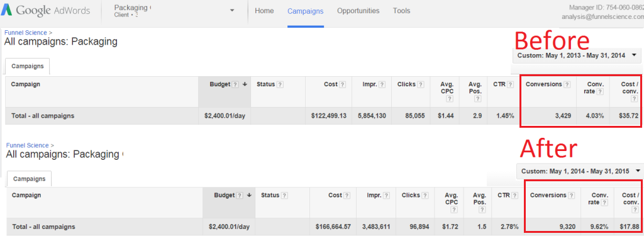Select the clicks value 85,055

[x=415, y=116]
